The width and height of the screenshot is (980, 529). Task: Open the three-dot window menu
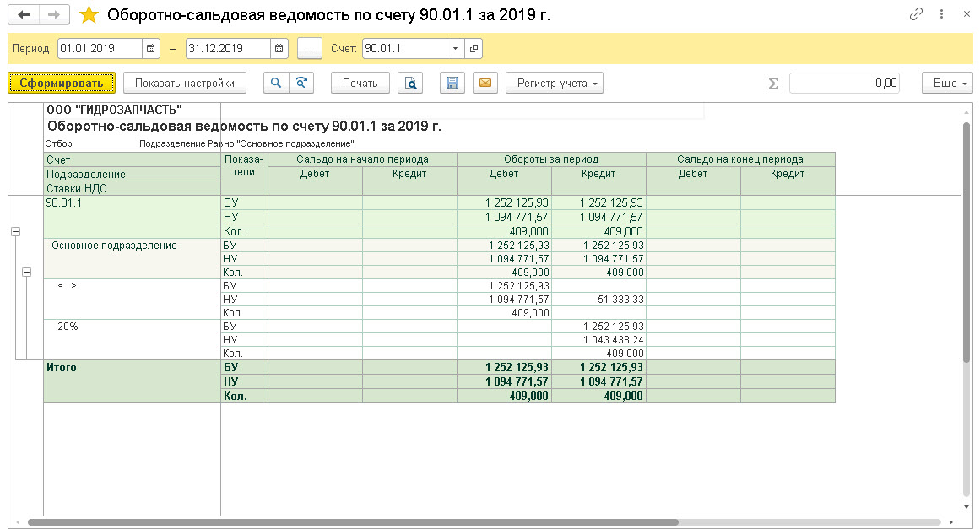pyautogui.click(x=941, y=14)
